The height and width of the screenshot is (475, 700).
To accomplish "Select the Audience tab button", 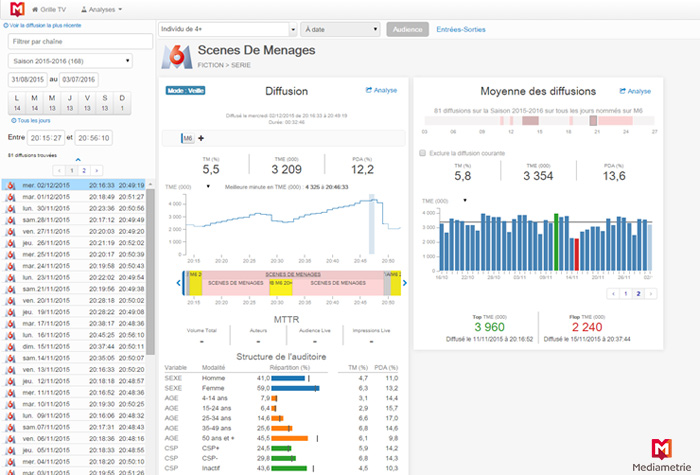I will click(408, 29).
